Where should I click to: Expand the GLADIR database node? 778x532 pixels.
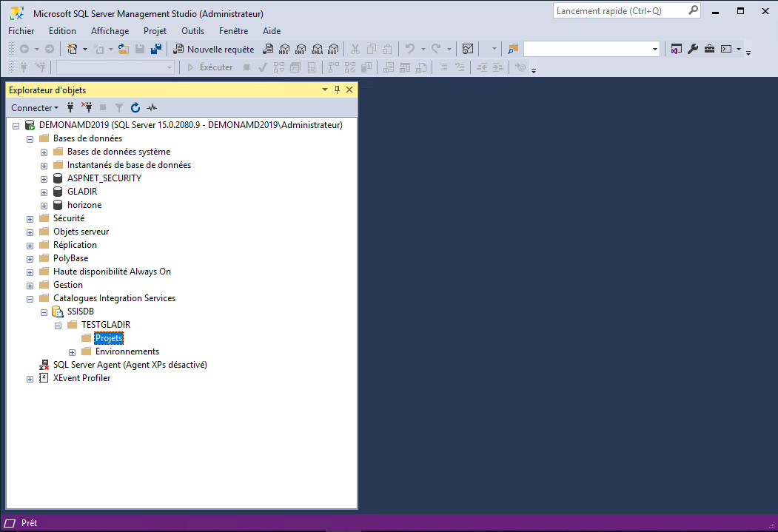click(44, 192)
